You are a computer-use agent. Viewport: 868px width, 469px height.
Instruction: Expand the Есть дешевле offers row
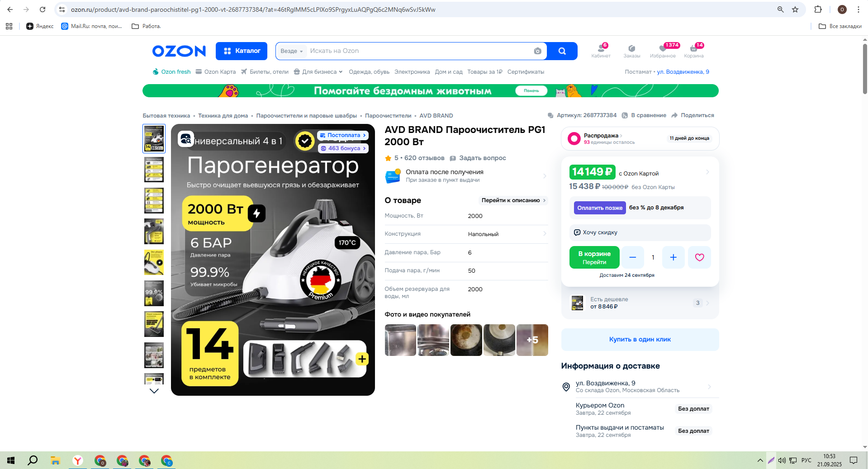[x=640, y=303]
